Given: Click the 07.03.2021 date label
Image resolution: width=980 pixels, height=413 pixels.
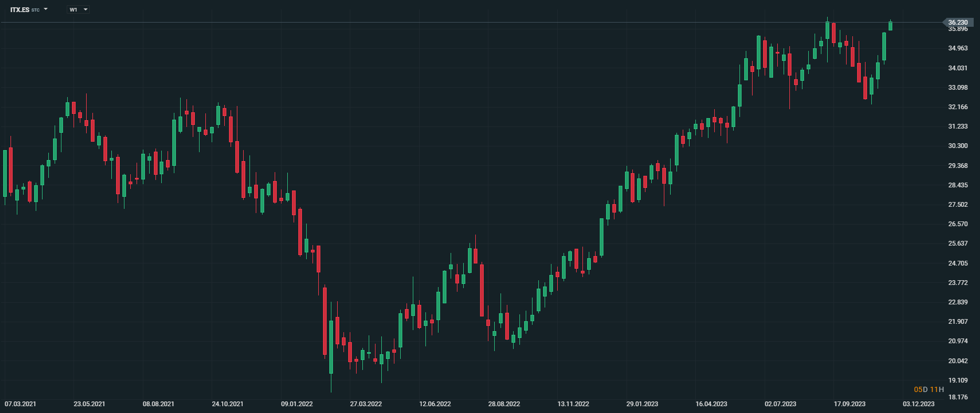Looking at the screenshot, I should [x=20, y=404].
